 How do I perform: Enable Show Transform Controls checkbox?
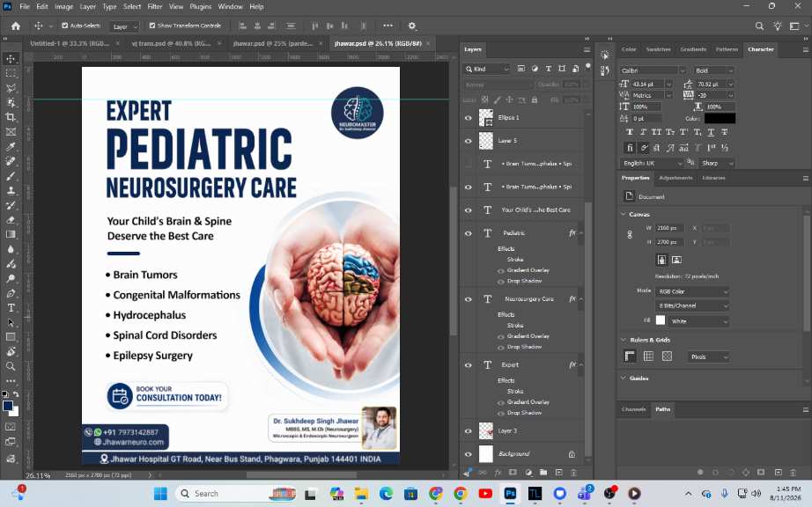152,26
